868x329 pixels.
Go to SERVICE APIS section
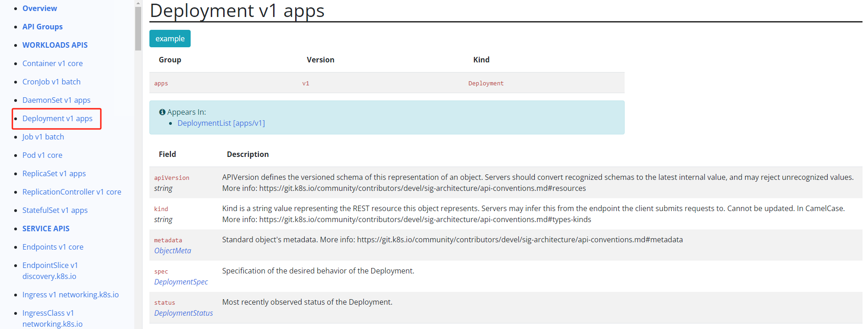pos(46,229)
